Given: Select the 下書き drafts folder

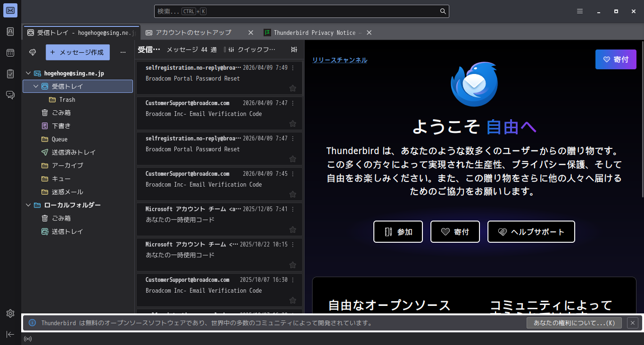Looking at the screenshot, I should click(78, 126).
